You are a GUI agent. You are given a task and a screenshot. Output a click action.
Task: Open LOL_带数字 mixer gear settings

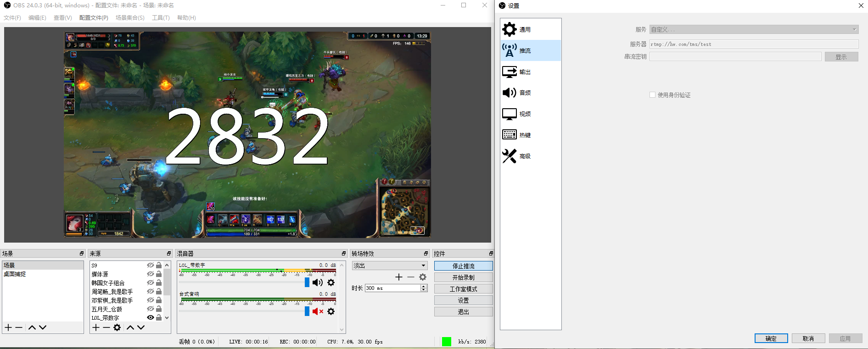pyautogui.click(x=331, y=283)
